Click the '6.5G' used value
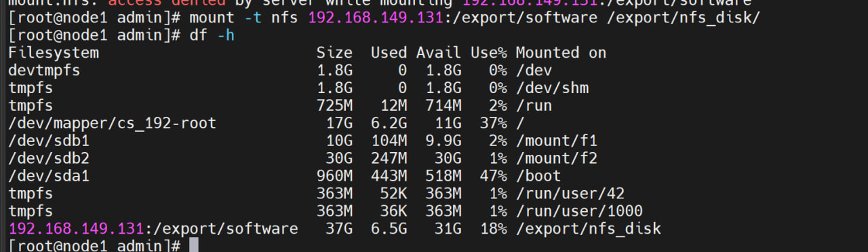Image resolution: width=868 pixels, height=252 pixels. pyautogui.click(x=389, y=229)
